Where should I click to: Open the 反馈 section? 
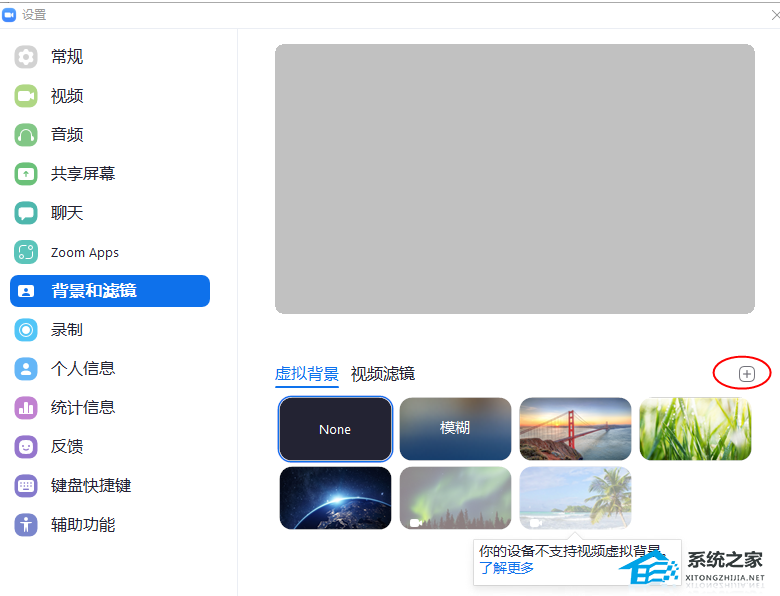(x=109, y=447)
